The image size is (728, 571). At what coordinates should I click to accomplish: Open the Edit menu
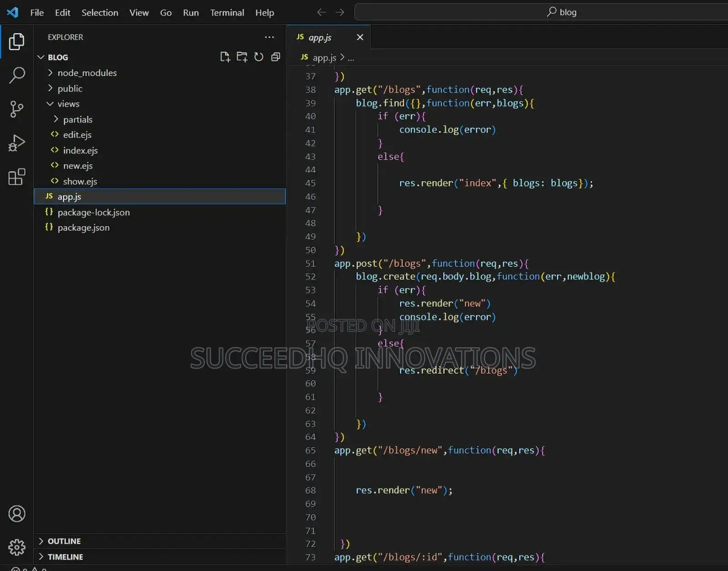63,13
